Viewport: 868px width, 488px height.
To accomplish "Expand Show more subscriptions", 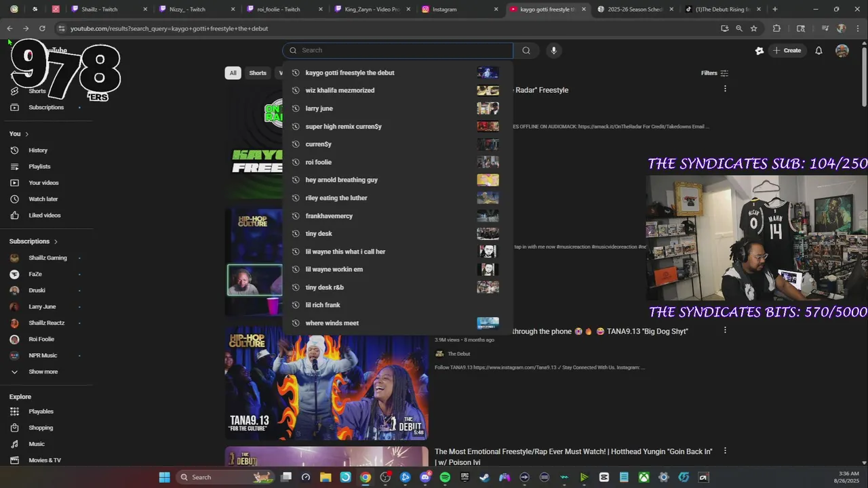I will [x=43, y=371].
